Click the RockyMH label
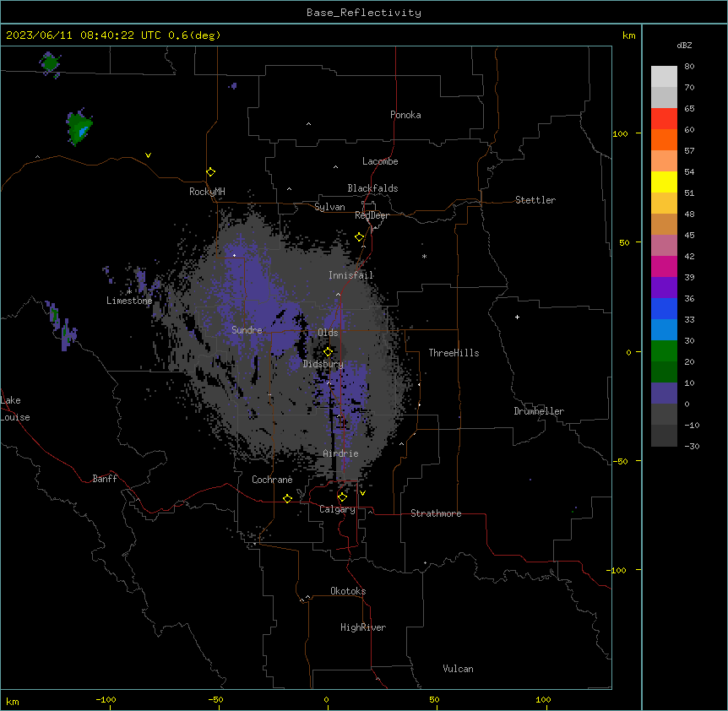 207,192
